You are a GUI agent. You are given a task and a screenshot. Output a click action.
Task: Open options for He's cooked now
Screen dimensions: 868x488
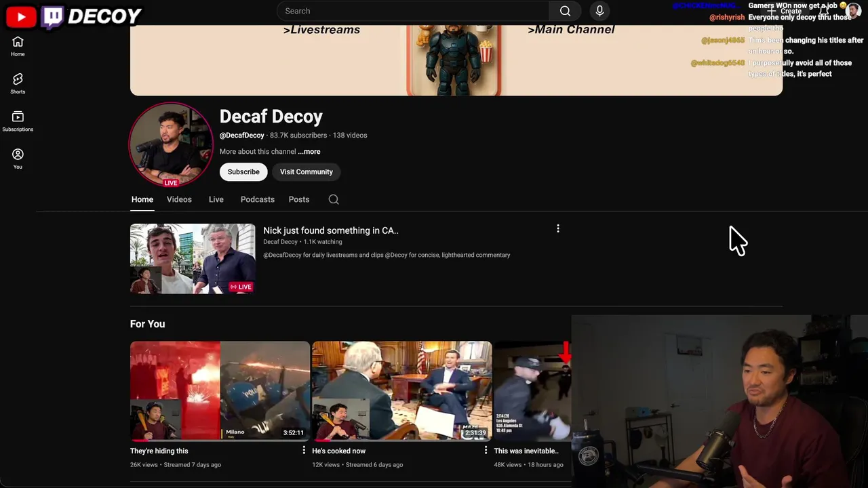coord(486,450)
